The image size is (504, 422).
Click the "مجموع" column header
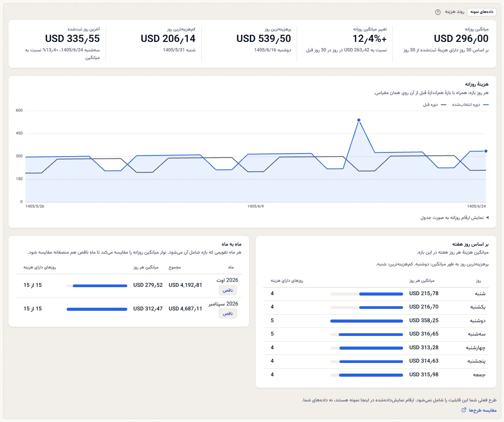point(175,267)
